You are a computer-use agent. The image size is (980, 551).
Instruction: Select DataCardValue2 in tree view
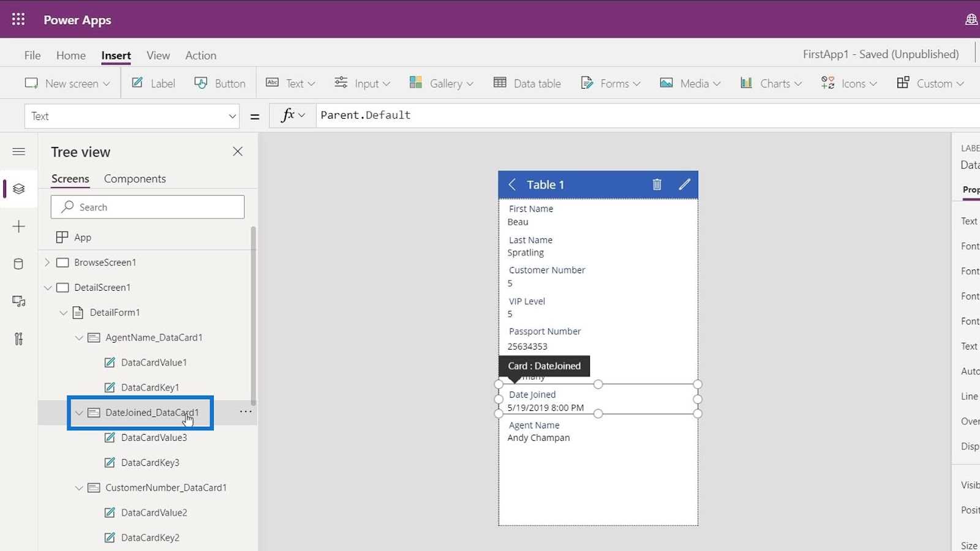(x=154, y=512)
